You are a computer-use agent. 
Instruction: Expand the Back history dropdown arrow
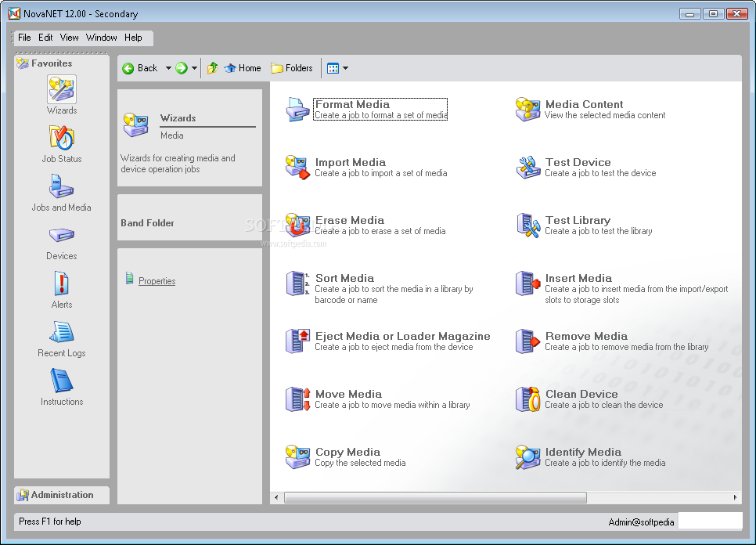click(x=168, y=68)
